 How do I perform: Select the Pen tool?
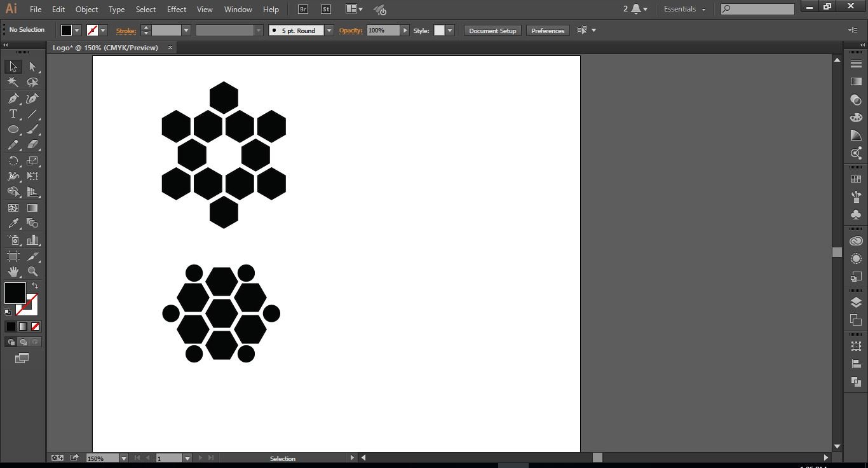point(13,99)
